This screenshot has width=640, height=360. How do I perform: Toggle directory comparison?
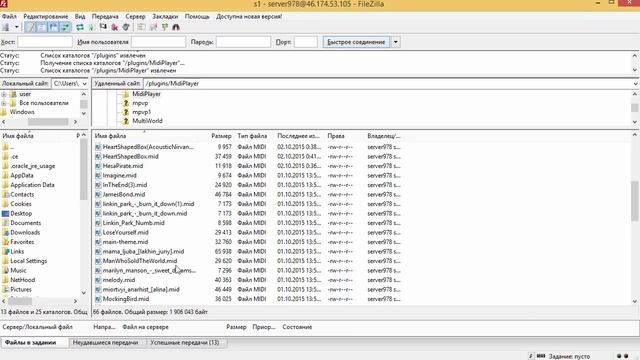153,27
